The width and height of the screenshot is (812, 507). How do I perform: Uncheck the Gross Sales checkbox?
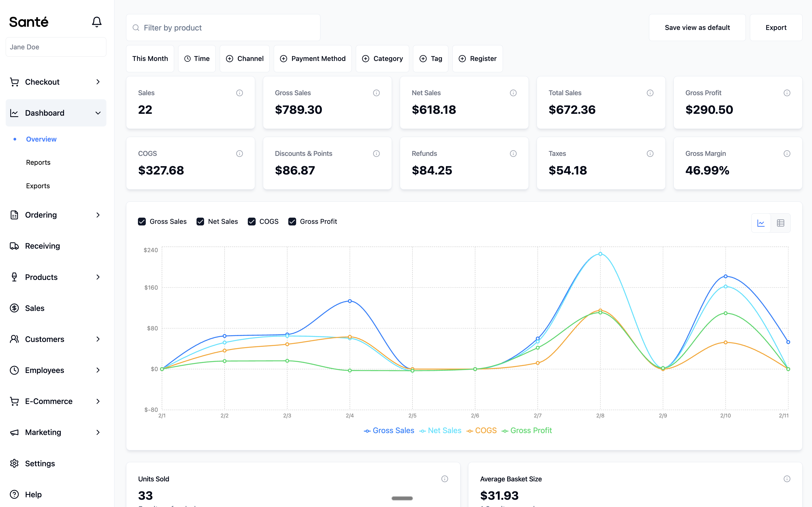coord(142,222)
